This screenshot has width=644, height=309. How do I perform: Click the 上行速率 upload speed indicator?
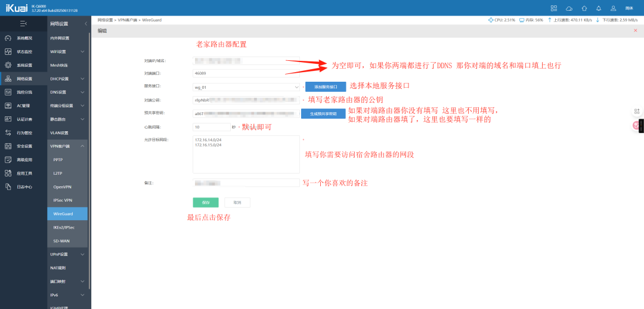click(569, 20)
